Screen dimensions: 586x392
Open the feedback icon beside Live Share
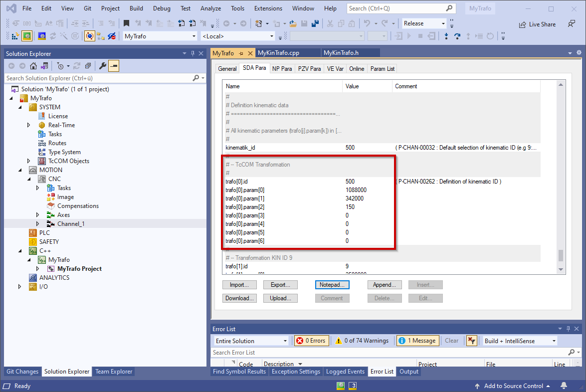coord(572,24)
